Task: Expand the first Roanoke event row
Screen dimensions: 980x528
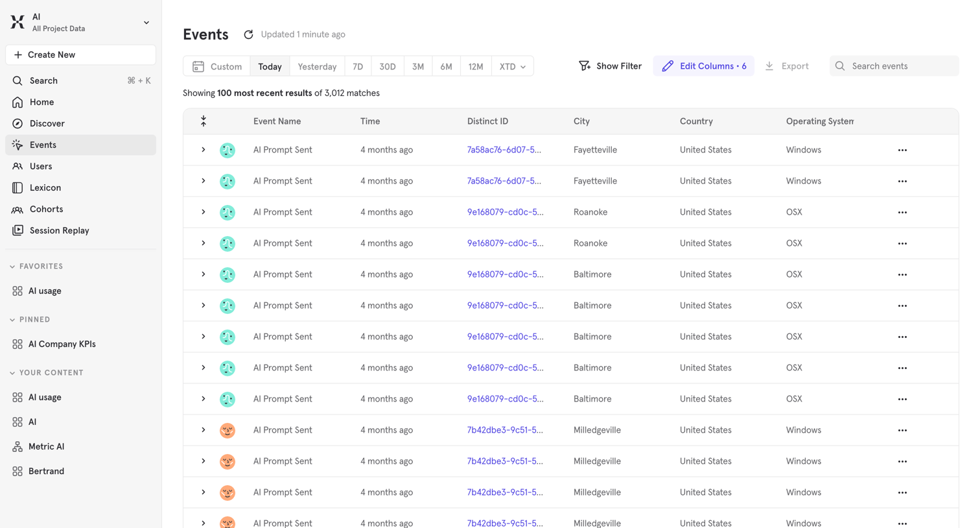Action: coord(204,212)
